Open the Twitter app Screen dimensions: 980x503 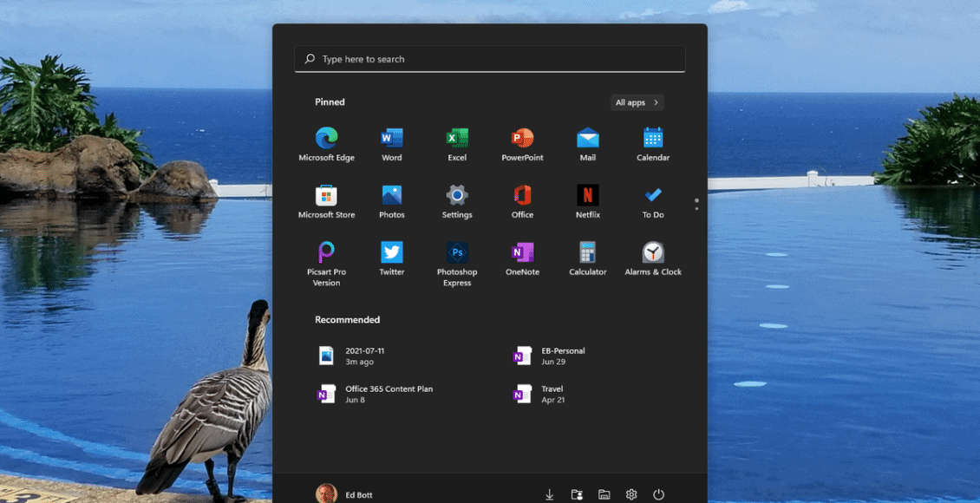(392, 258)
